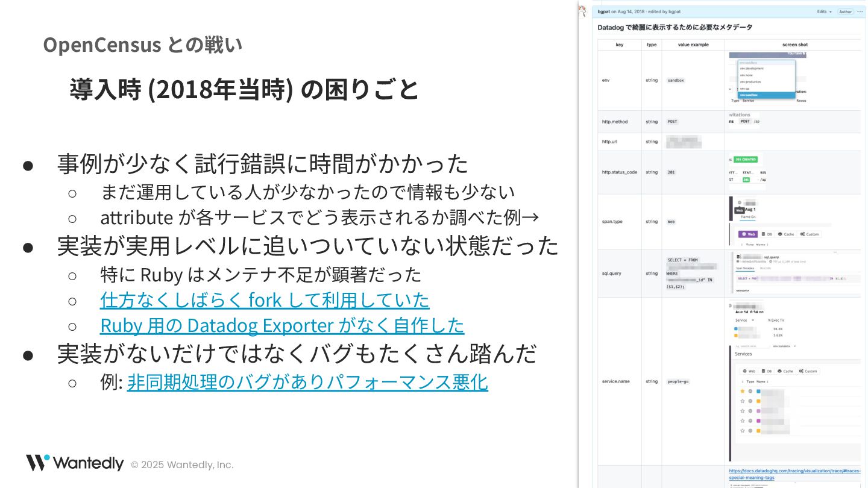This screenshot has width=868, height=488.
Task: Select the Custom tab in span.type screenshot
Action: coord(810,234)
